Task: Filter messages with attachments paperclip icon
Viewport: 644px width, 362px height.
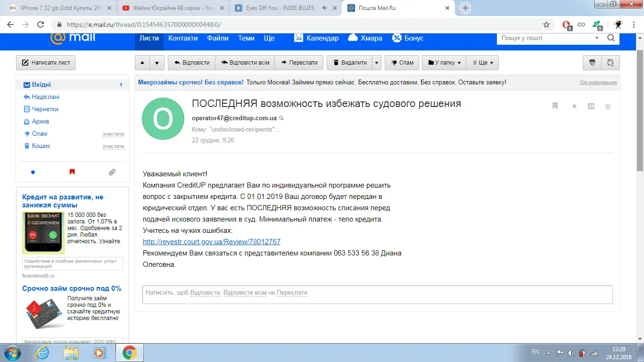Action: 112,173
